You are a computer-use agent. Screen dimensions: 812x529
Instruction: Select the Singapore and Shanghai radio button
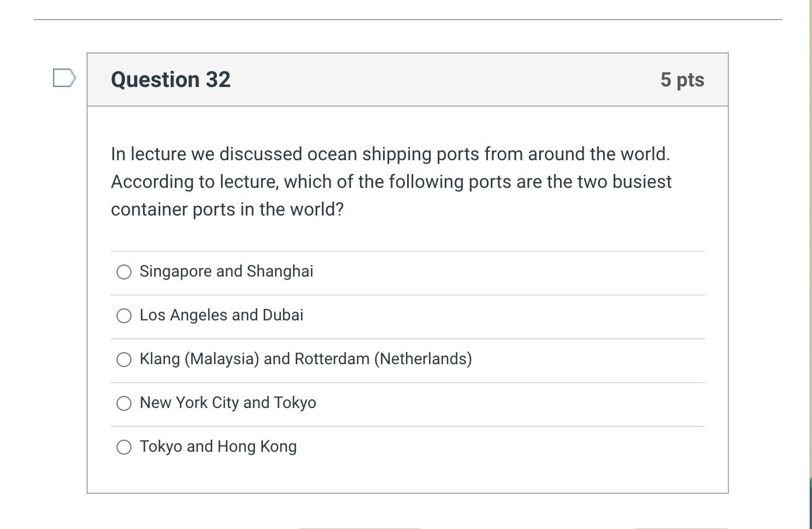[x=124, y=271]
